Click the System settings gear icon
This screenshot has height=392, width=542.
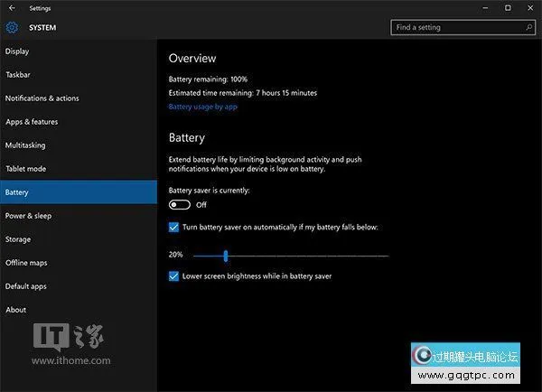13,28
